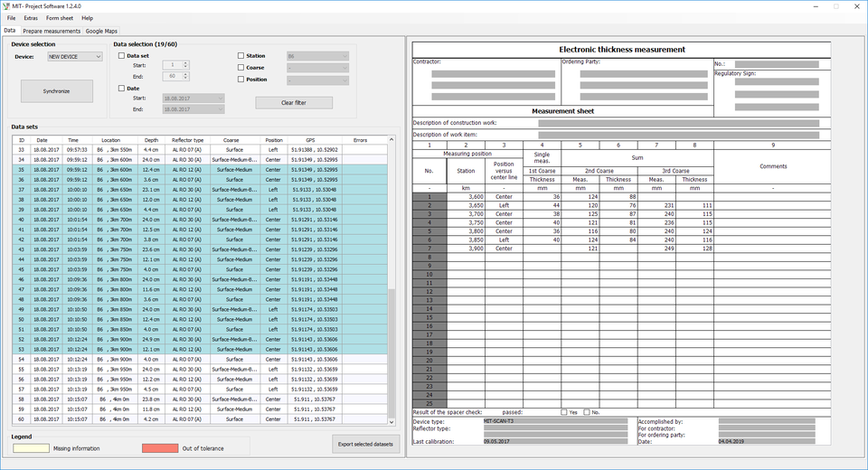This screenshot has height=470, width=868.
Task: Expand the Device dropdown showing NEW DEVICE
Action: click(x=75, y=56)
